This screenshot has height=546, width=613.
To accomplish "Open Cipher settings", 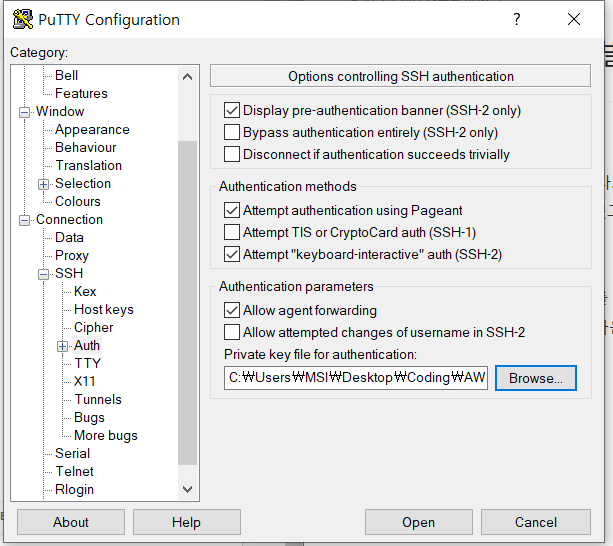I will pos(93,327).
